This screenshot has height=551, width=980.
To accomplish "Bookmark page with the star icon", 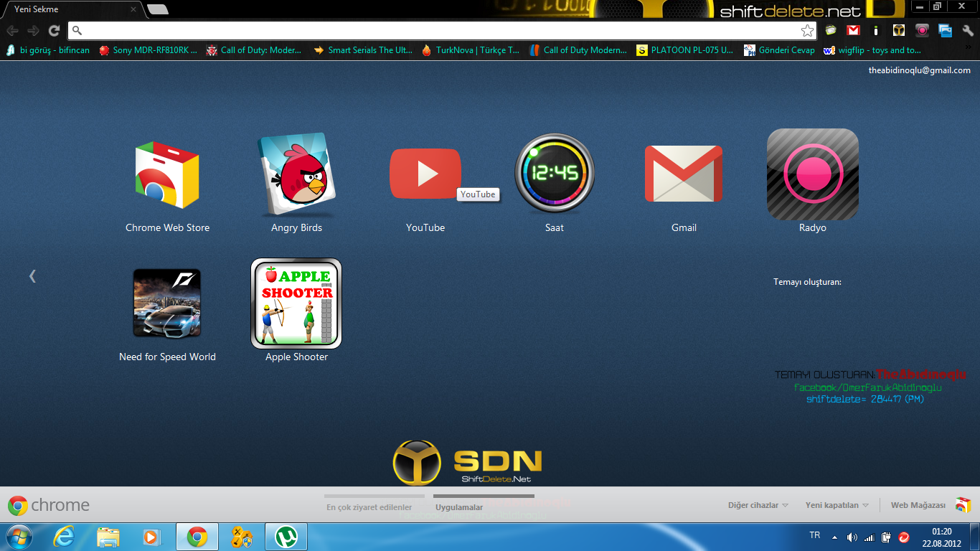I will (807, 30).
